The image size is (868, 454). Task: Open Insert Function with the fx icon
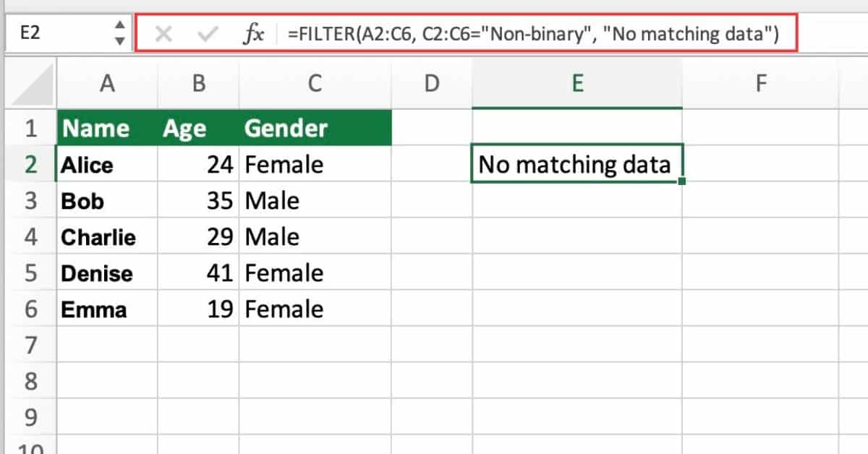tap(252, 34)
